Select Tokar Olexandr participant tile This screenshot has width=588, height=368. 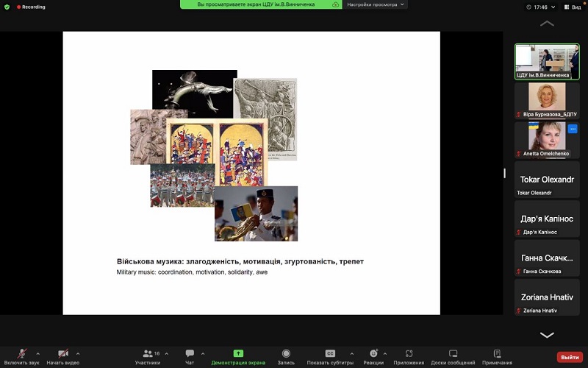[x=547, y=179]
